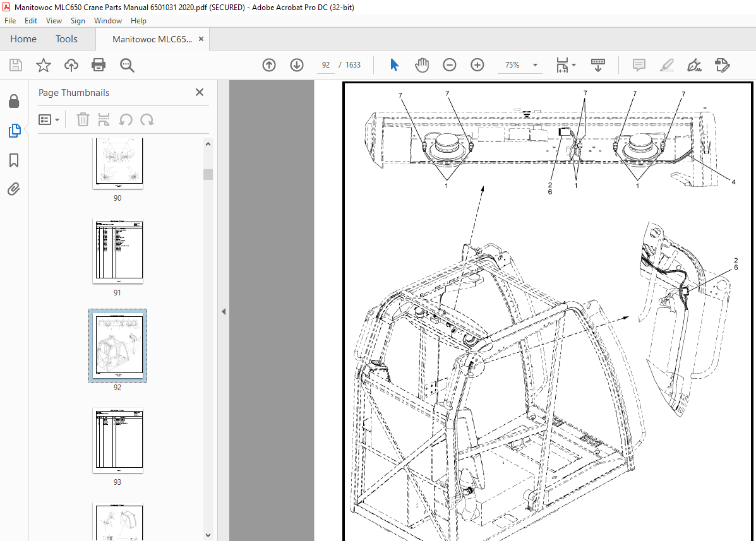Click the Stamp tool icon
Viewport: 756px width, 541px height.
point(722,65)
